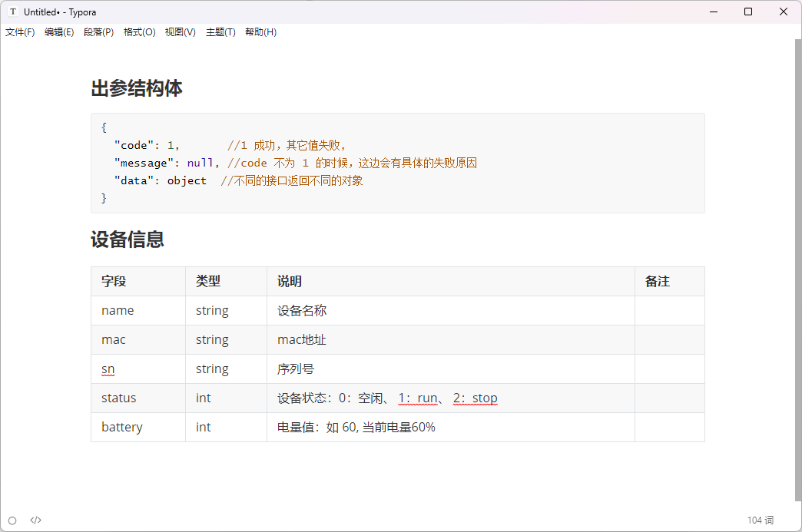Image resolution: width=802 pixels, height=532 pixels.
Task: Click the closing brace line in code block
Action: 104,198
